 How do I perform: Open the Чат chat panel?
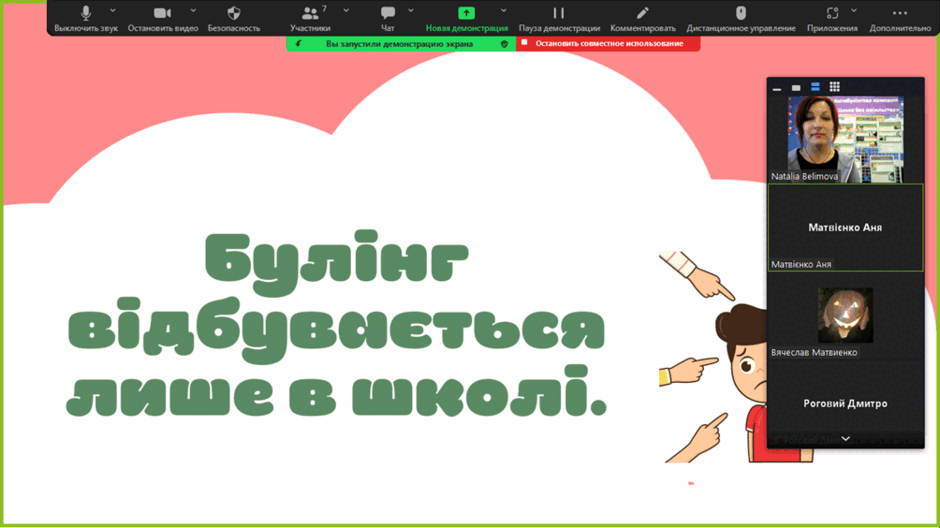[x=388, y=18]
